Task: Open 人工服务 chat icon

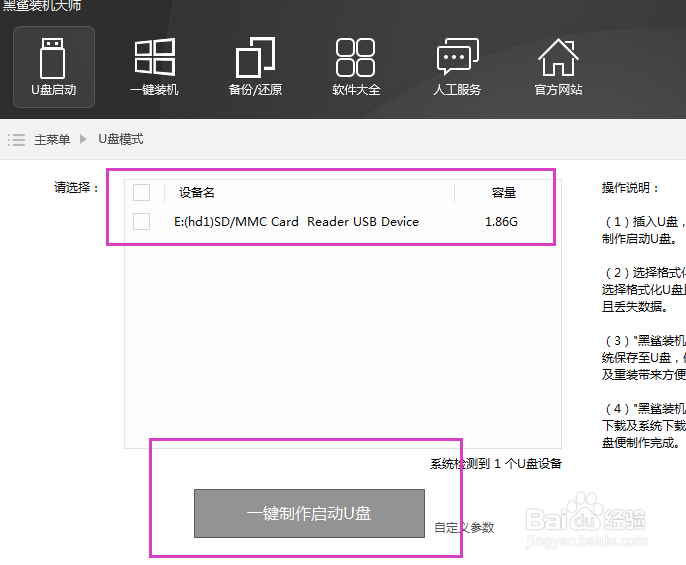Action: click(457, 67)
